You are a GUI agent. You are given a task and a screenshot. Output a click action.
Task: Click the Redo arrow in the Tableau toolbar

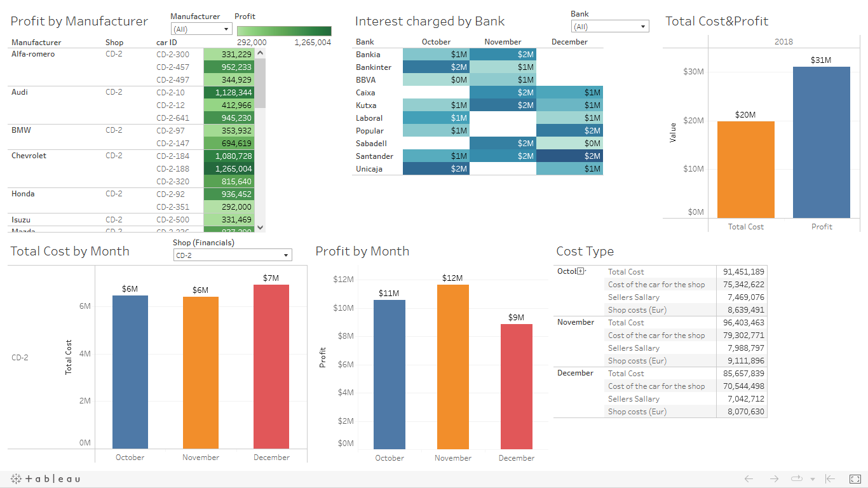(x=774, y=478)
